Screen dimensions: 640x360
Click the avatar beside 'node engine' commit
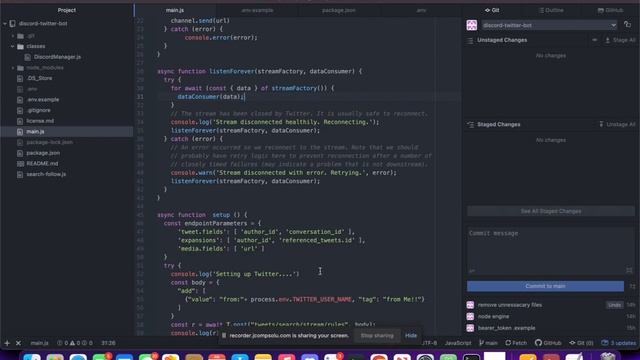[470, 316]
